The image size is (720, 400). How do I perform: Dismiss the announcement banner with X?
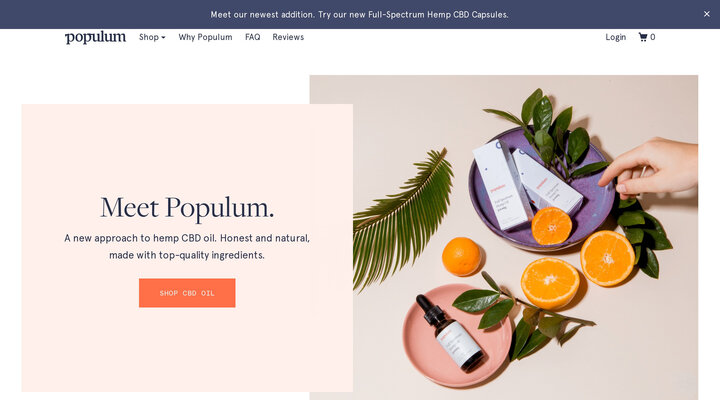pyautogui.click(x=707, y=14)
